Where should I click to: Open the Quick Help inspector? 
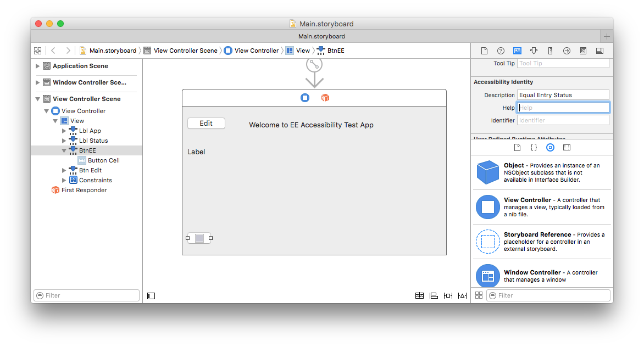(501, 51)
